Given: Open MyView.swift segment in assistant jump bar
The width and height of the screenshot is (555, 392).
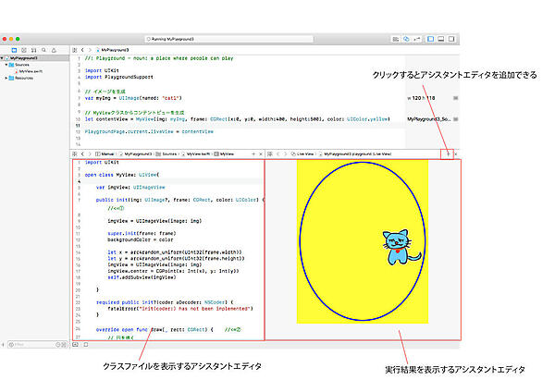Looking at the screenshot, I should click(196, 153).
